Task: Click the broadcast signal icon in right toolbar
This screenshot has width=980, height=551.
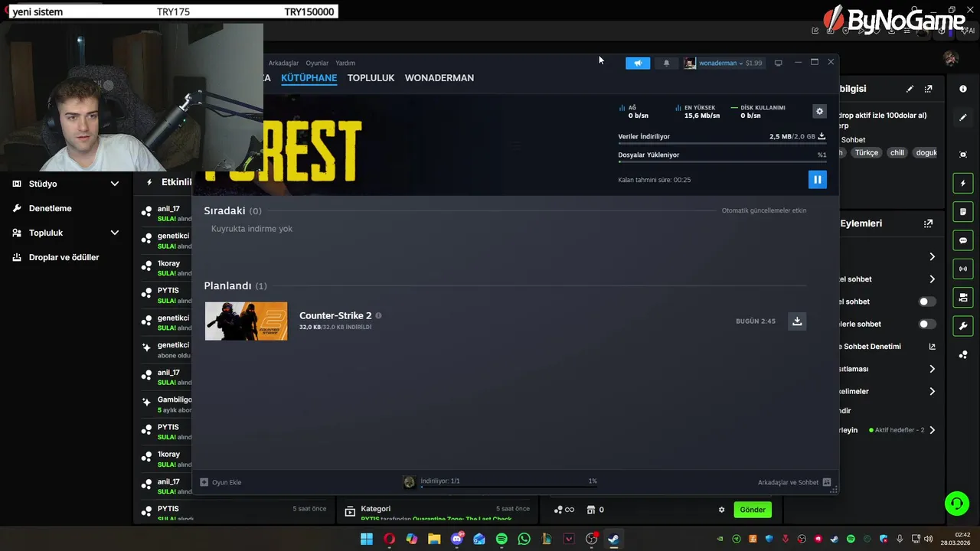Action: [963, 269]
